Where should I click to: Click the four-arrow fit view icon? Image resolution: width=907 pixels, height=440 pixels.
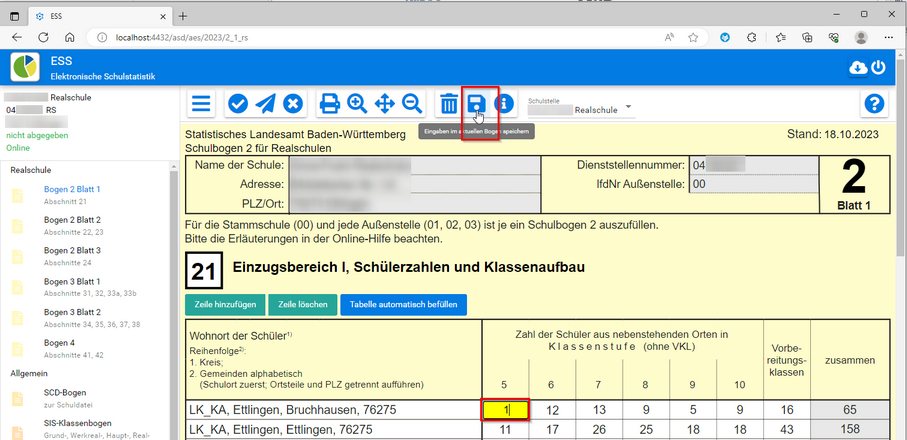click(x=384, y=104)
